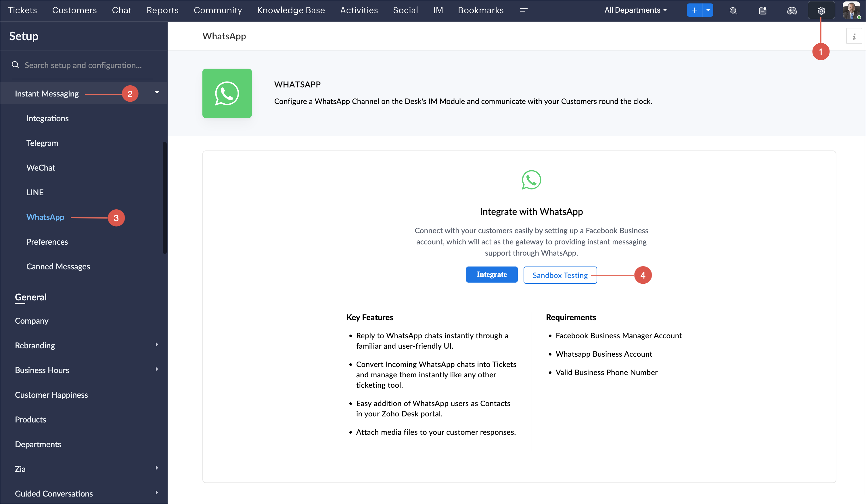
Task: Click the Sandbox Testing button
Action: [560, 275]
